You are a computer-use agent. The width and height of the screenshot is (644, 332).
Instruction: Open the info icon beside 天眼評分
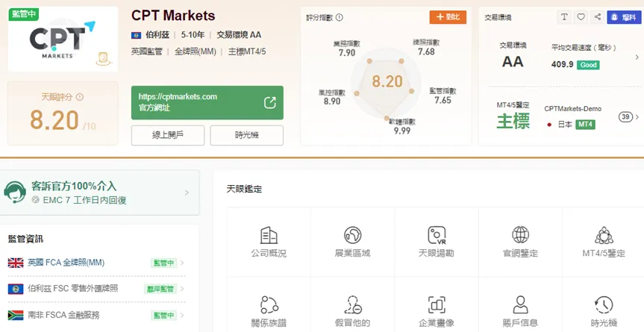[x=80, y=97]
